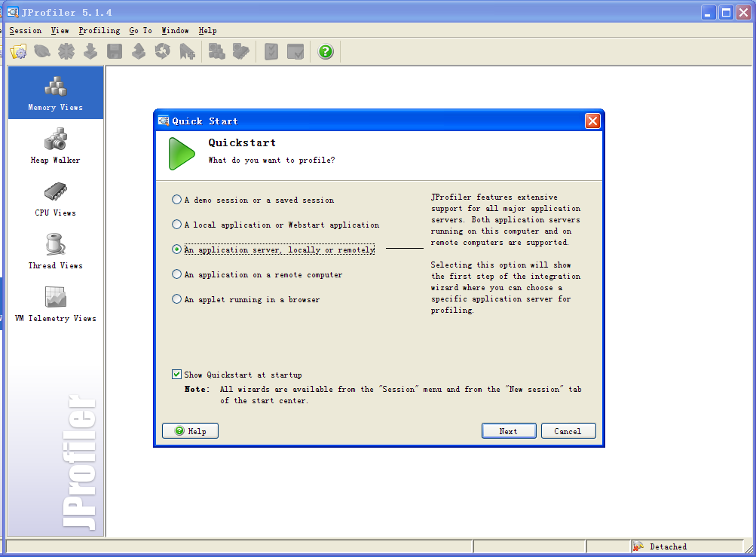The width and height of the screenshot is (756, 557).
Task: Click the upload-arrow tray icon in toolbar
Action: (x=139, y=51)
